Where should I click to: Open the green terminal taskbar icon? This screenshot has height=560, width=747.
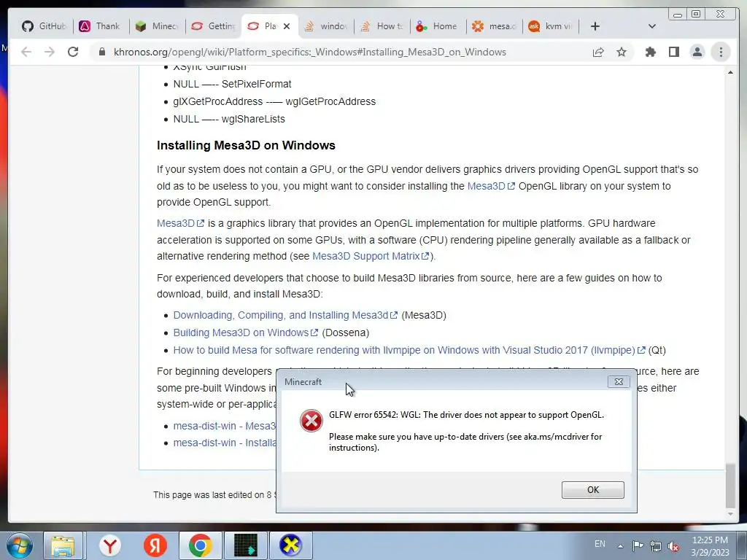tap(246, 545)
